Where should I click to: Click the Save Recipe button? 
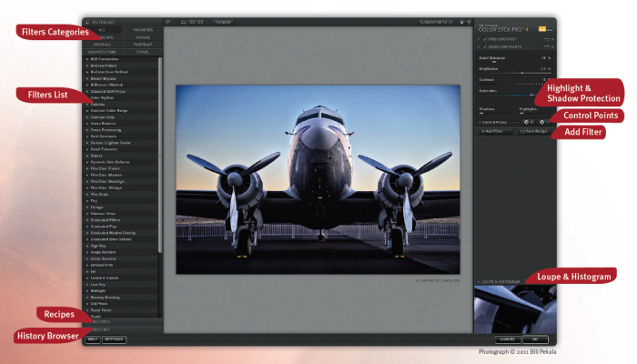(534, 131)
